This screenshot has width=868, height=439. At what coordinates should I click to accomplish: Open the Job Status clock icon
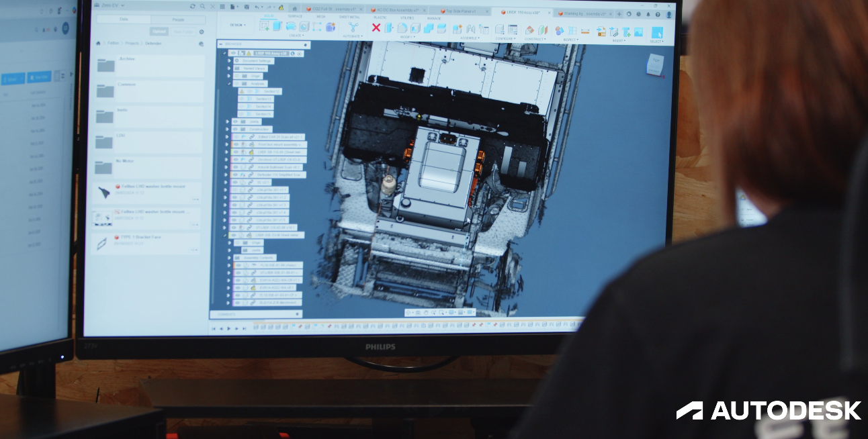click(x=638, y=14)
